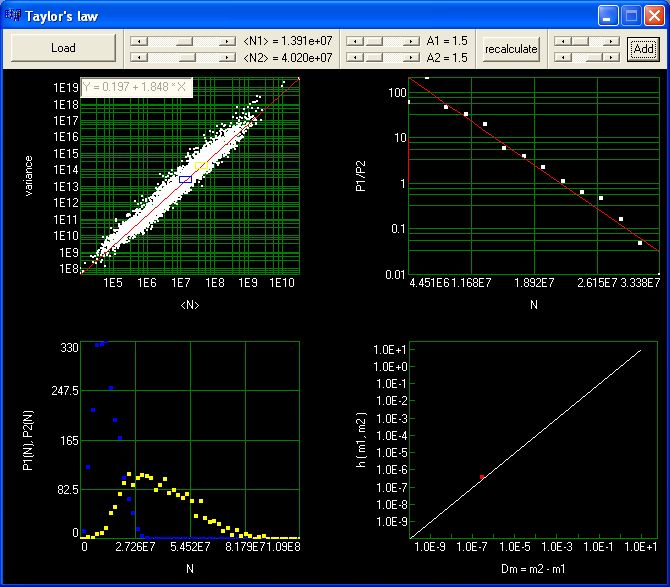Image resolution: width=670 pixels, height=587 pixels.
Task: Click right arrow of the A1 scrollbar
Action: point(411,41)
